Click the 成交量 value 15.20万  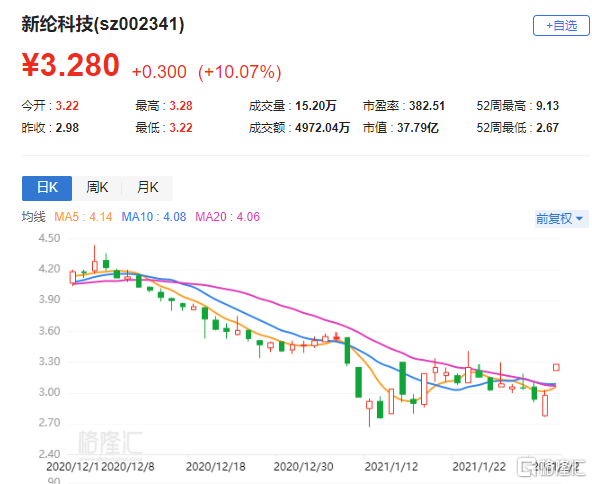[x=316, y=106]
